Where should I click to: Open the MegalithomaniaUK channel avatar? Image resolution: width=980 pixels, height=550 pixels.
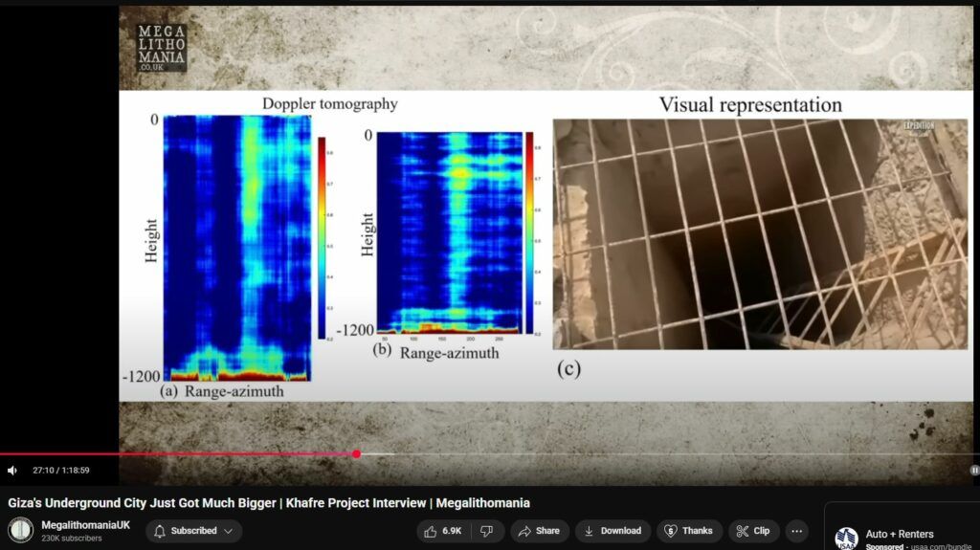tap(20, 530)
